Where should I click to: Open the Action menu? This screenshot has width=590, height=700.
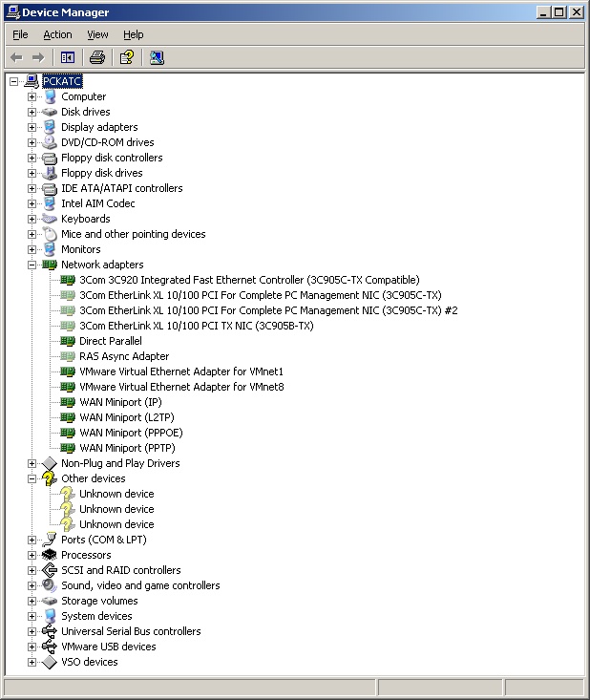point(57,34)
